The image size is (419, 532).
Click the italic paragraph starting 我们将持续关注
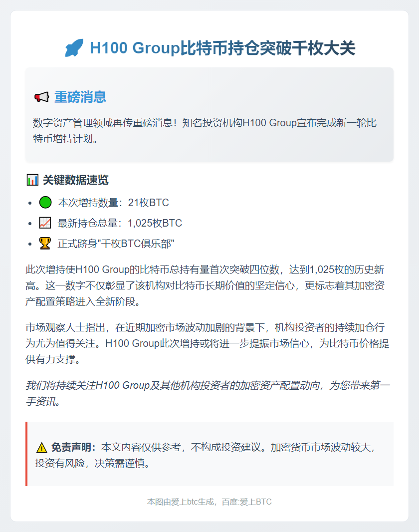[x=208, y=392]
